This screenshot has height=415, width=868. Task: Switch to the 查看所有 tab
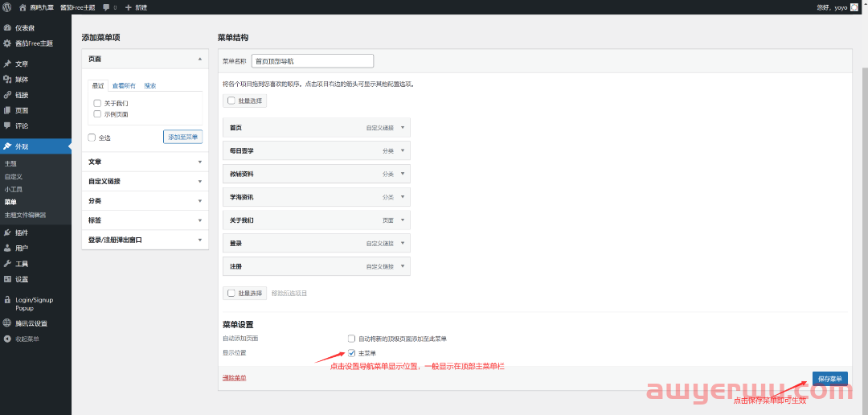pyautogui.click(x=124, y=86)
